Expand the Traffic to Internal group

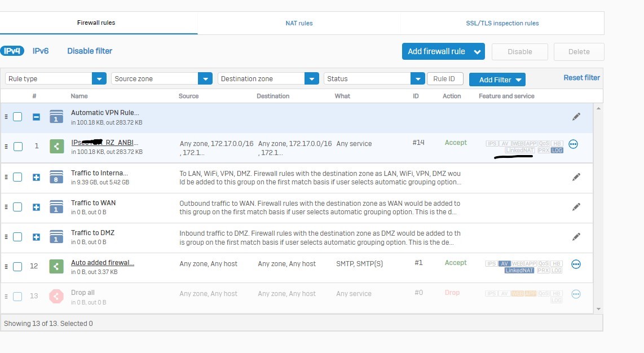tap(36, 177)
